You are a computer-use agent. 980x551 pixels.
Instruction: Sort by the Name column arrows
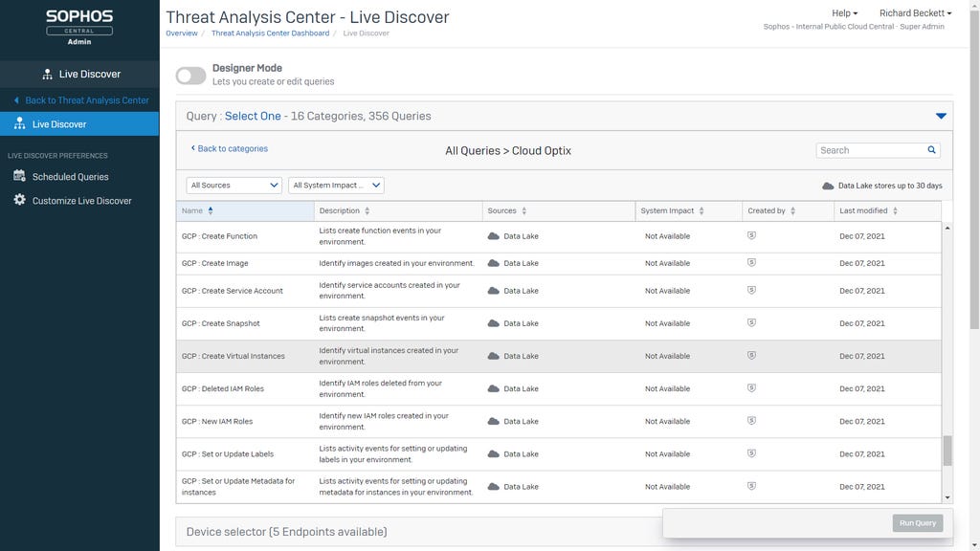(211, 210)
